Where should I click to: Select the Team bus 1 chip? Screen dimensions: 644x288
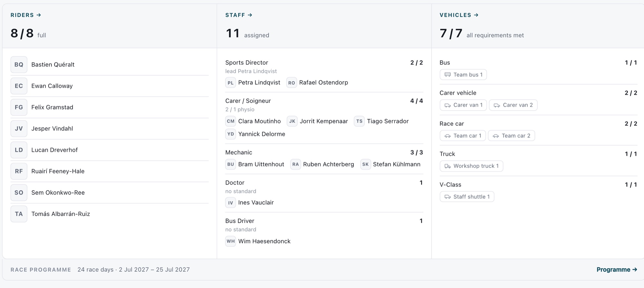tap(463, 75)
